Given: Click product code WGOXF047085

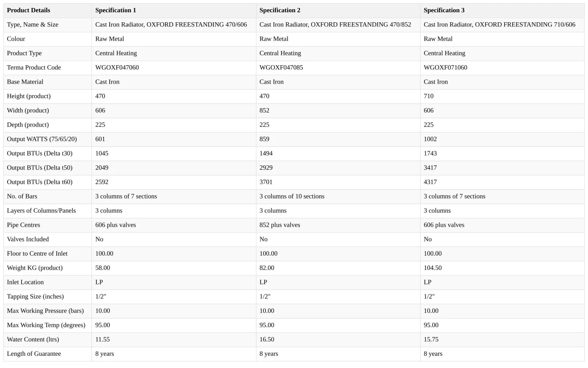Looking at the screenshot, I should 281,68.
